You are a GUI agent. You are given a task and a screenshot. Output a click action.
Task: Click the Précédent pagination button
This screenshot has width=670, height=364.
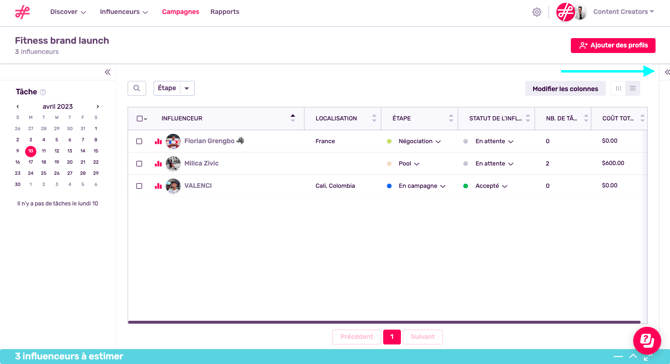(x=356, y=337)
